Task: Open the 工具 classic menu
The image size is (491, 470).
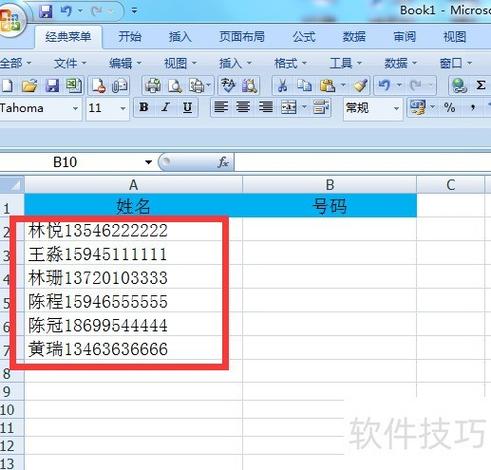Action: coord(346,63)
